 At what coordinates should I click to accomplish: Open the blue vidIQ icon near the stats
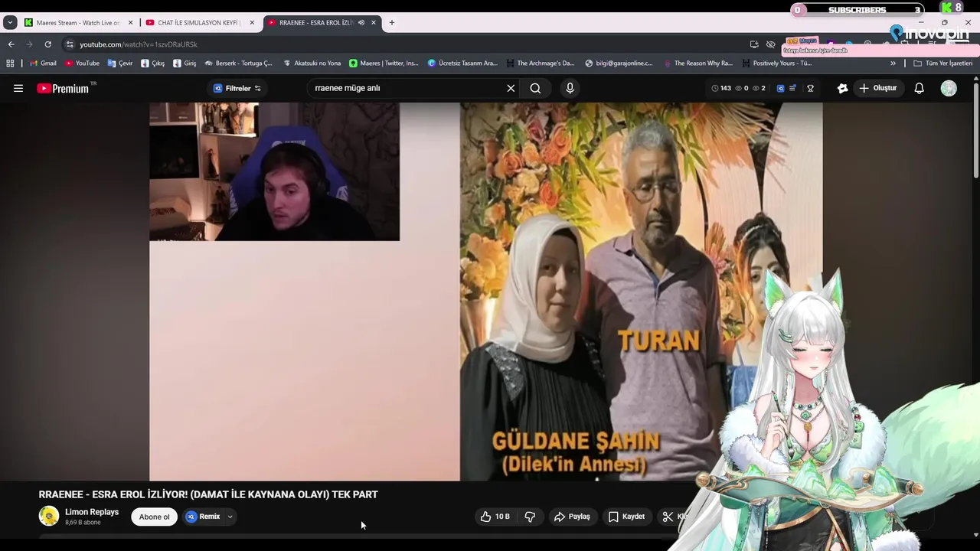pyautogui.click(x=780, y=88)
